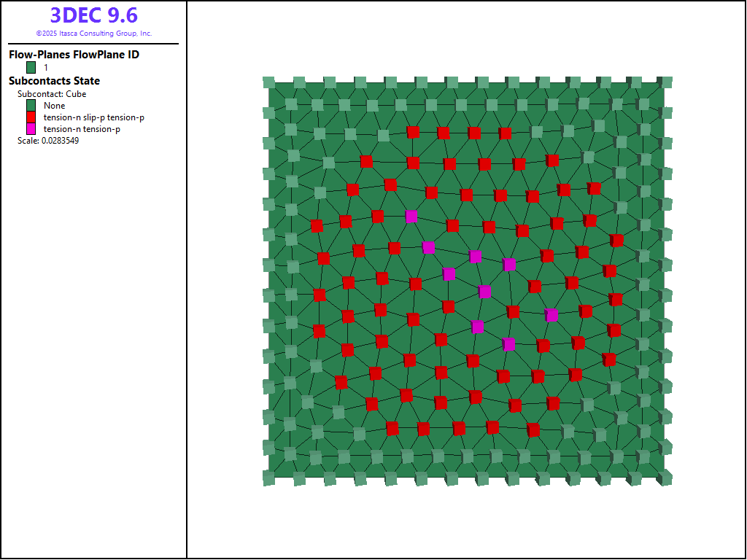Select the red tension-n slip-p tension-p swatch

31,117
